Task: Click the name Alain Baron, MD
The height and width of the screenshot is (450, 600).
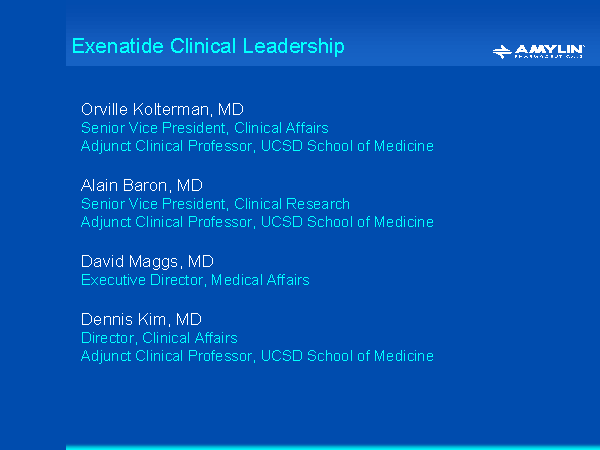Action: (141, 185)
